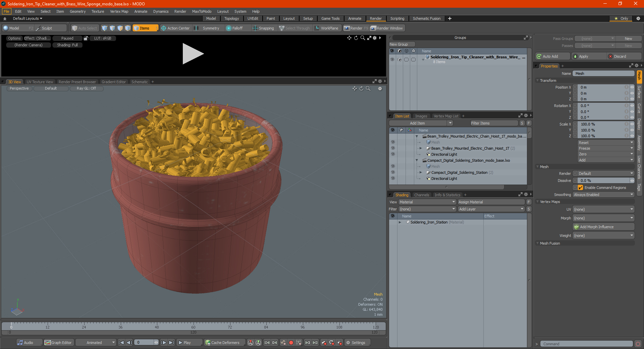Toggle visibility of Compact_Digital_Soldering_Station item
644x349 pixels.
click(x=393, y=172)
